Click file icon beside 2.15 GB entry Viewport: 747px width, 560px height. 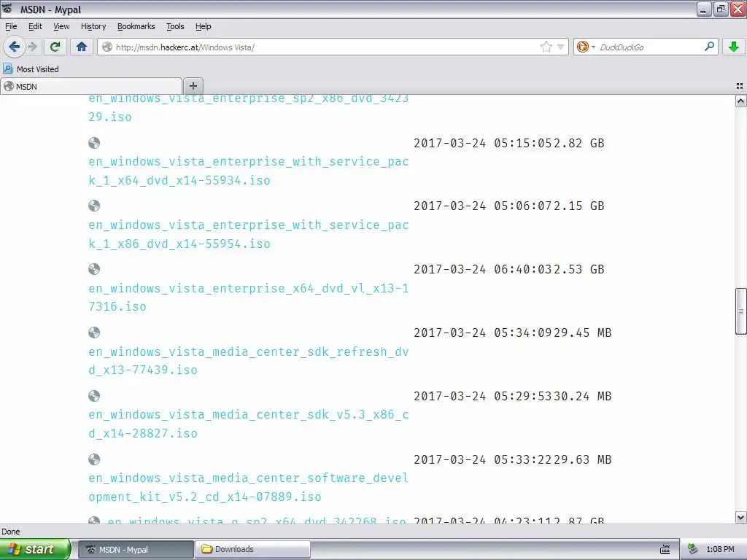click(94, 206)
